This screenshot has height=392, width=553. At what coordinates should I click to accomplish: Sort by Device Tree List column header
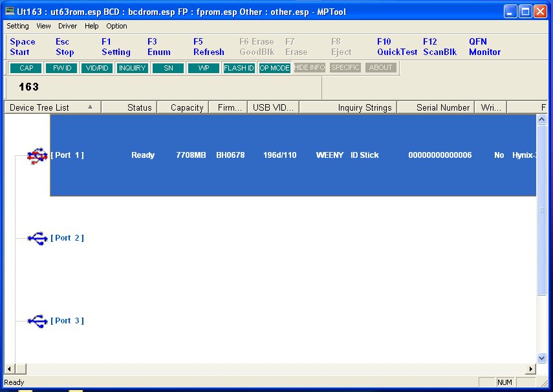point(52,107)
